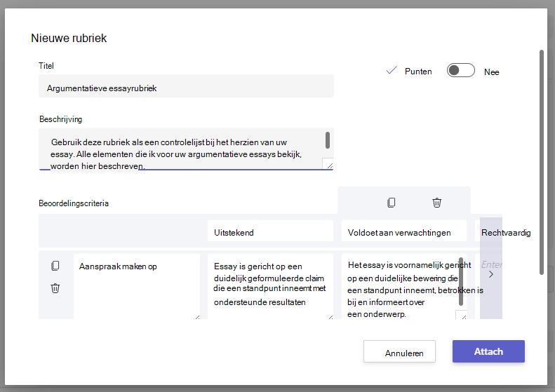Viewport: 555px width, 392px height.
Task: Toggle the Punten switch on
Action: (460, 70)
